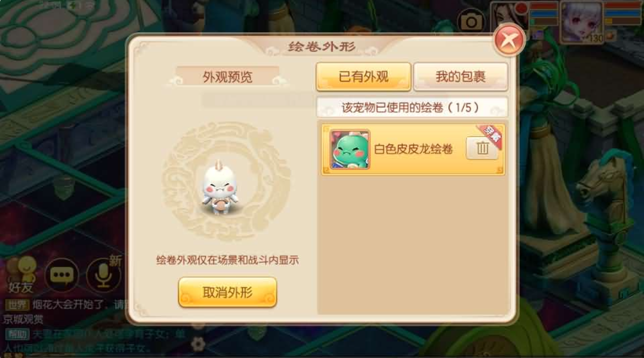Click the 该宠物已使用的绘卷 counter bar
Screen dimensions: 644x358
coord(412,107)
